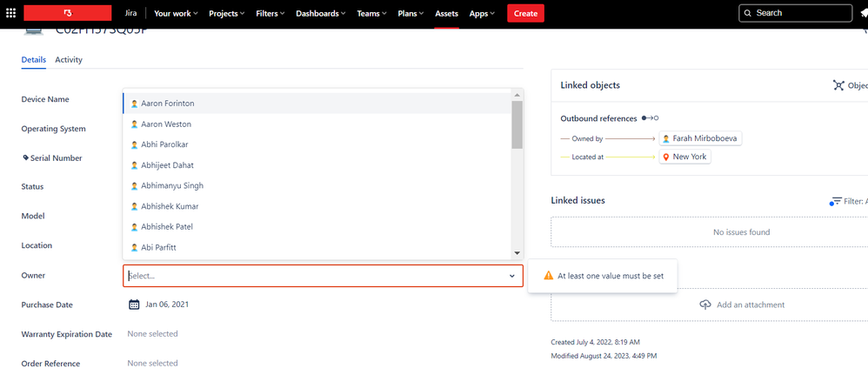Click the owner list scrollbar thumb
Image resolution: width=868 pixels, height=375 pixels.
click(517, 124)
